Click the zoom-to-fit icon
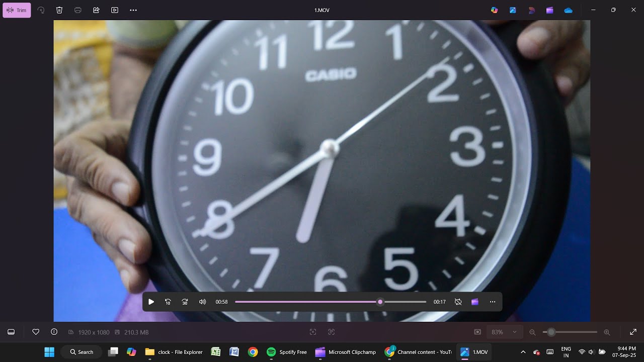 point(313,332)
